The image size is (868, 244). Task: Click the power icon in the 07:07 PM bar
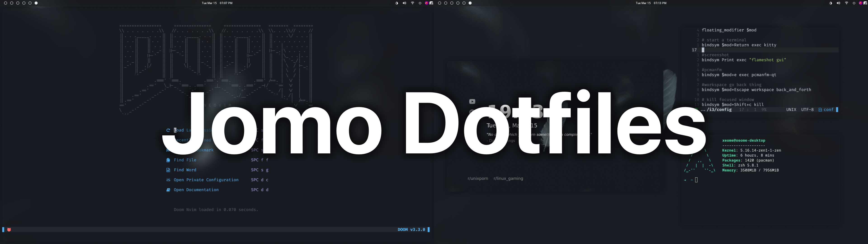(420, 3)
